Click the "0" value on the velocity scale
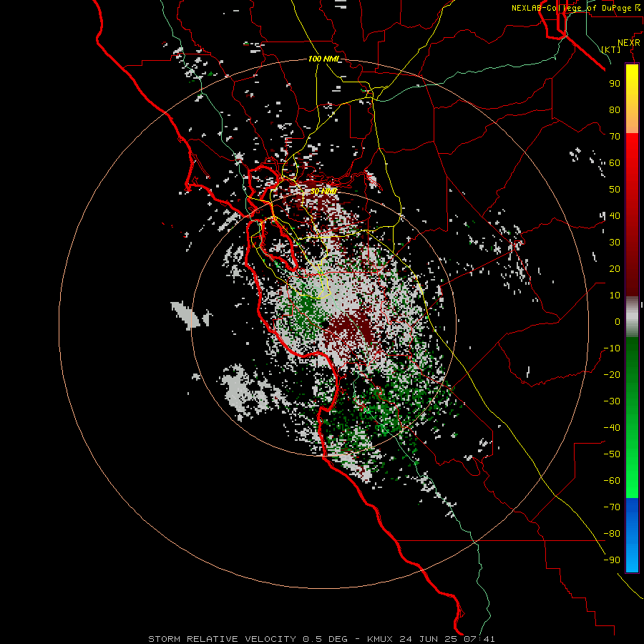 [x=618, y=322]
